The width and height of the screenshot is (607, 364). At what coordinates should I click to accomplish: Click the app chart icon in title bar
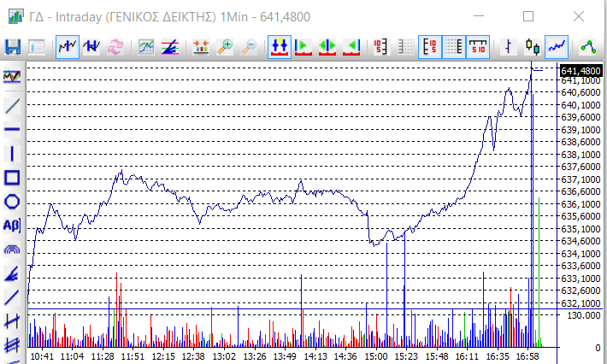[15, 16]
